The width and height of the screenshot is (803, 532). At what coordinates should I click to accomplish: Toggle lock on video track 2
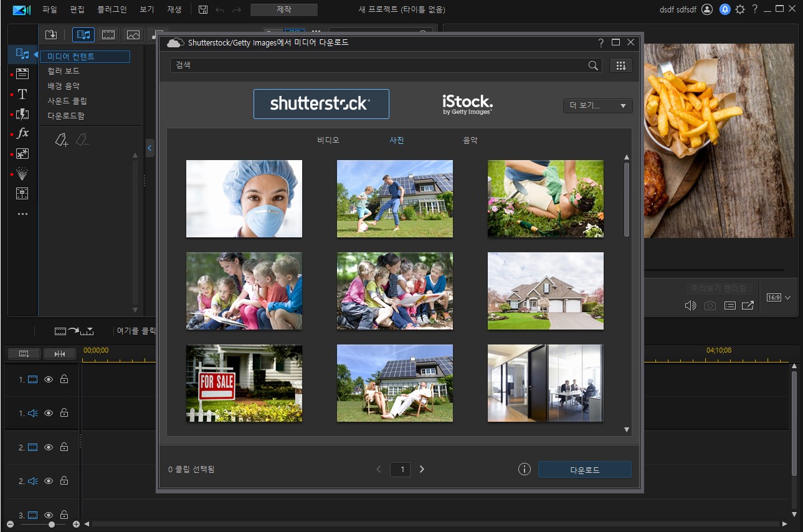point(64,447)
